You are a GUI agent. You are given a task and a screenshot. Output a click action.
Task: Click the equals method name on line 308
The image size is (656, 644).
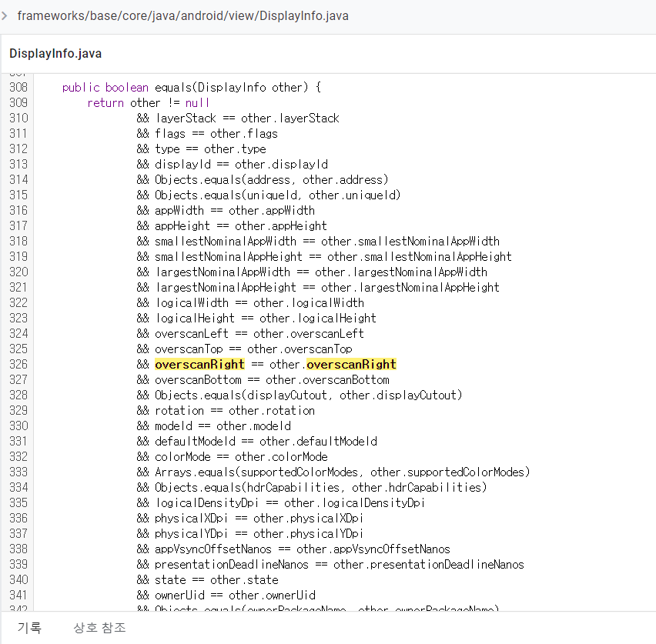point(173,88)
